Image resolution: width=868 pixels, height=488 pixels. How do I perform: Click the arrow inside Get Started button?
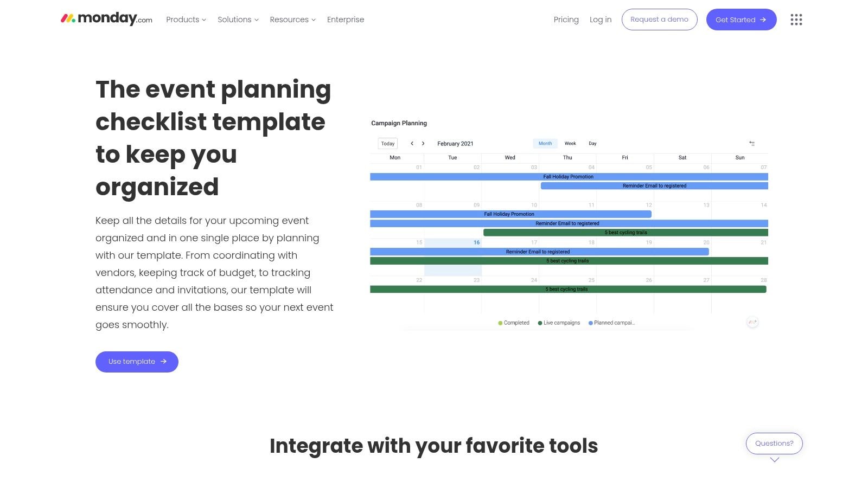pyautogui.click(x=762, y=20)
